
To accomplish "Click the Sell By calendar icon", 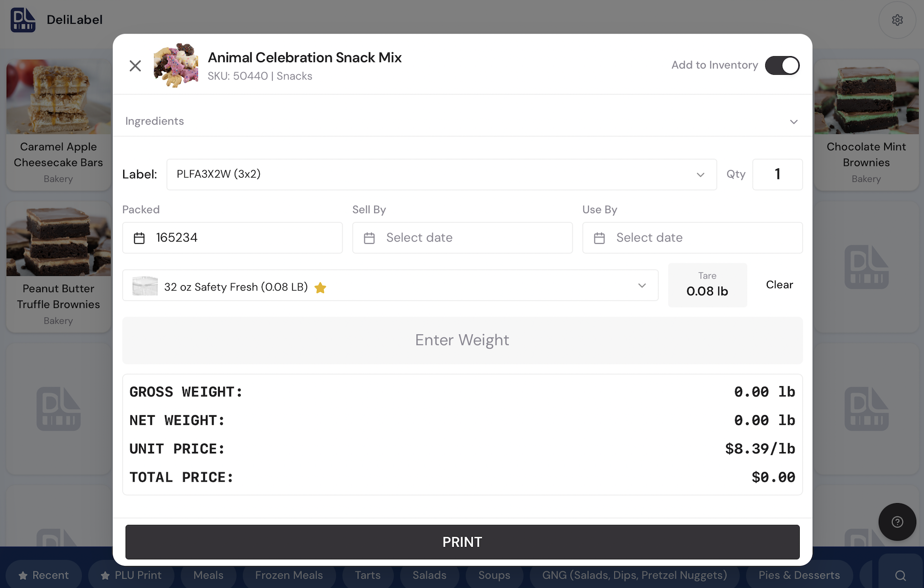I will [x=369, y=238].
